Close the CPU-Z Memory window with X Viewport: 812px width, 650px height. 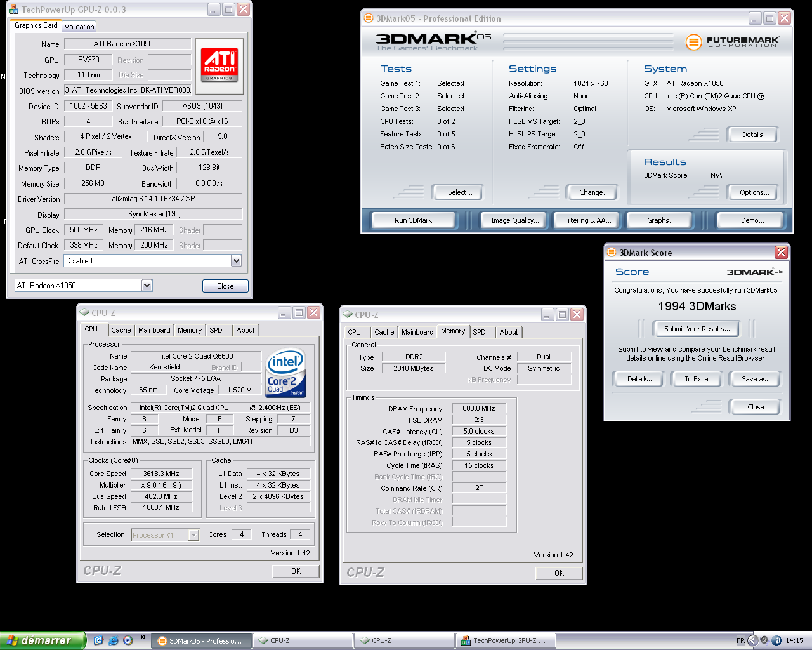(577, 315)
